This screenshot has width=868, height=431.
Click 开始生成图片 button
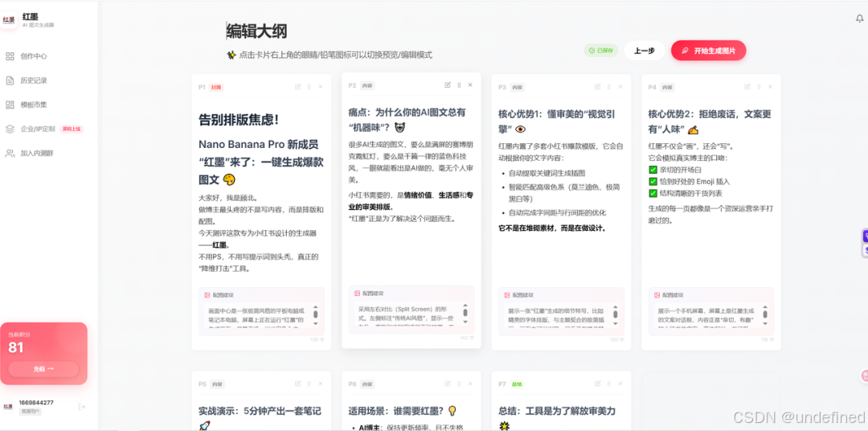click(709, 51)
